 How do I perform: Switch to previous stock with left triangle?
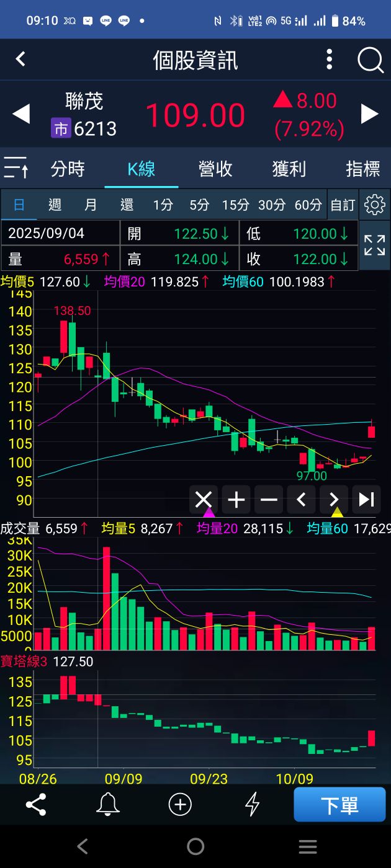21,114
